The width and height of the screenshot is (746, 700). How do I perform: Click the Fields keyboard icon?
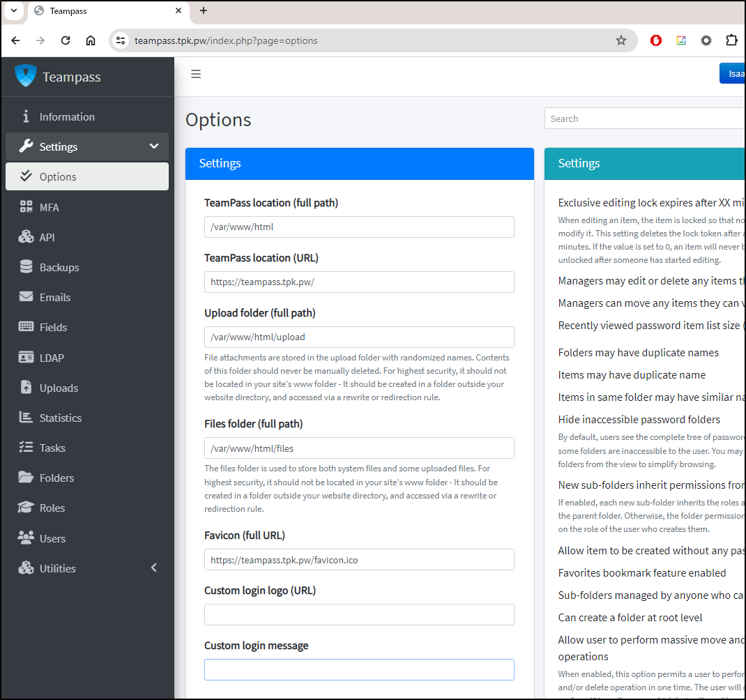[x=26, y=326]
